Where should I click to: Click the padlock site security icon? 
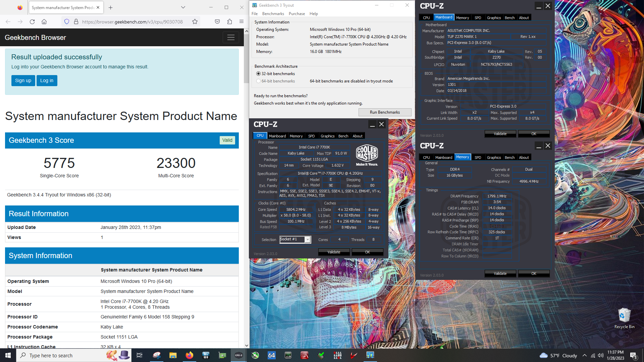[x=76, y=22]
